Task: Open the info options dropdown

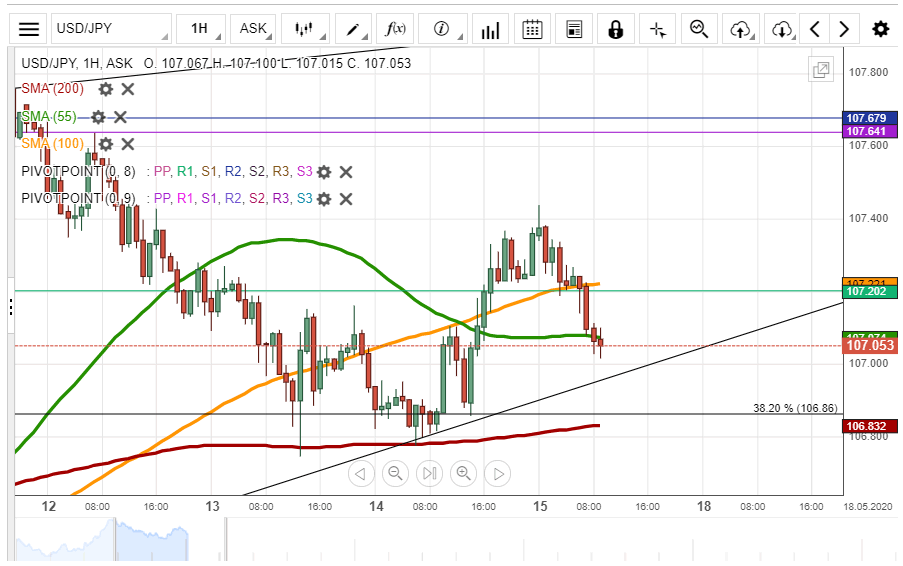Action: (442, 29)
